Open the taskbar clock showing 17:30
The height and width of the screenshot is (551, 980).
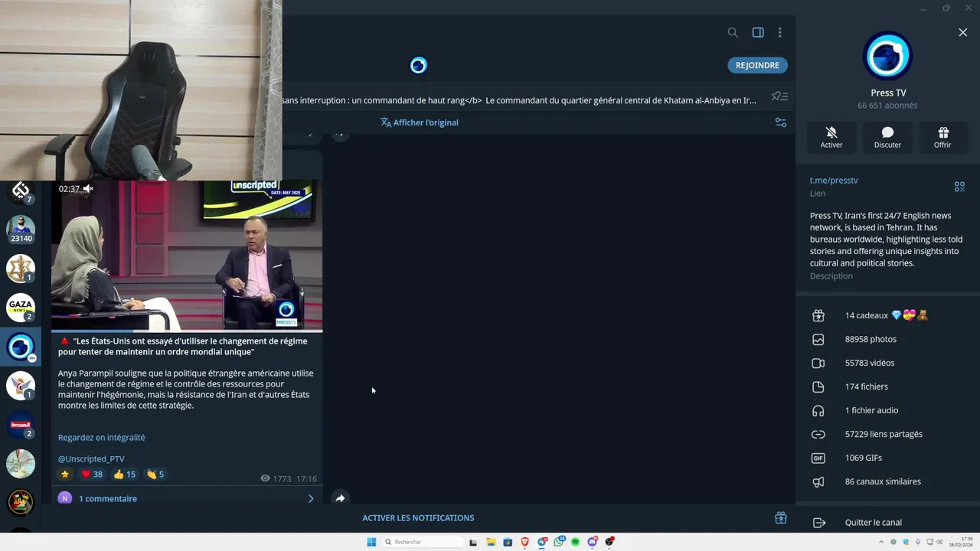click(x=961, y=542)
